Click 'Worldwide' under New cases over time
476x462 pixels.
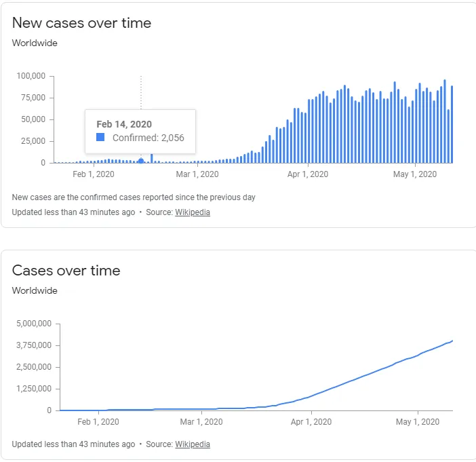pyautogui.click(x=35, y=43)
